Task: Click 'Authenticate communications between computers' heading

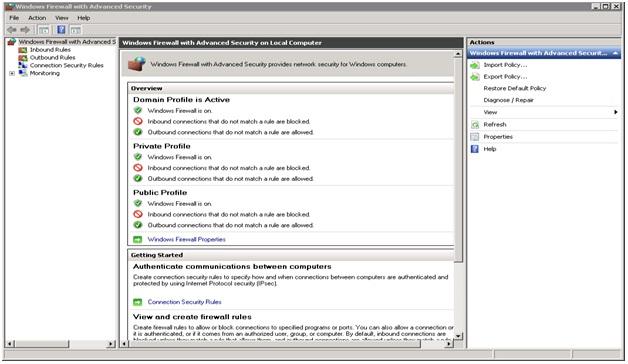Action: click(x=232, y=266)
